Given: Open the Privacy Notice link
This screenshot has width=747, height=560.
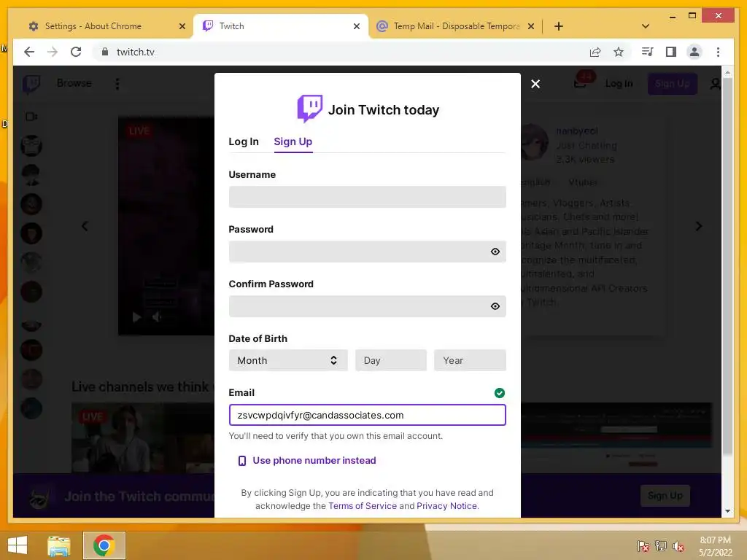Looking at the screenshot, I should 446,506.
